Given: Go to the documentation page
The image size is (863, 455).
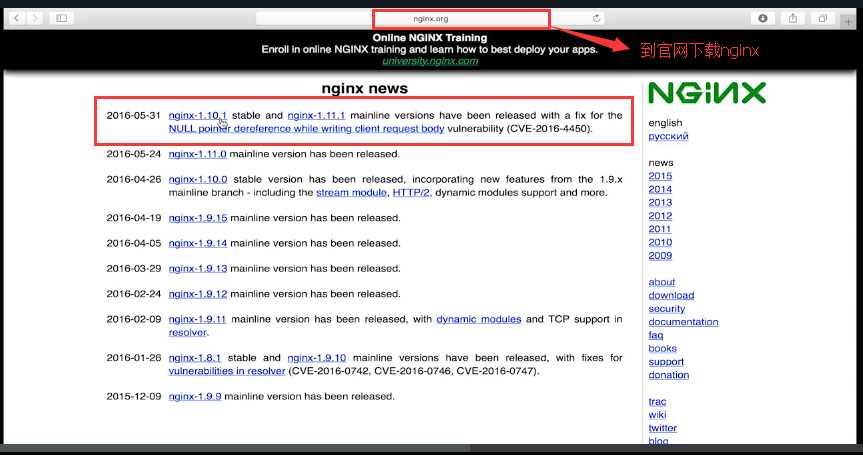Looking at the screenshot, I should [x=683, y=322].
